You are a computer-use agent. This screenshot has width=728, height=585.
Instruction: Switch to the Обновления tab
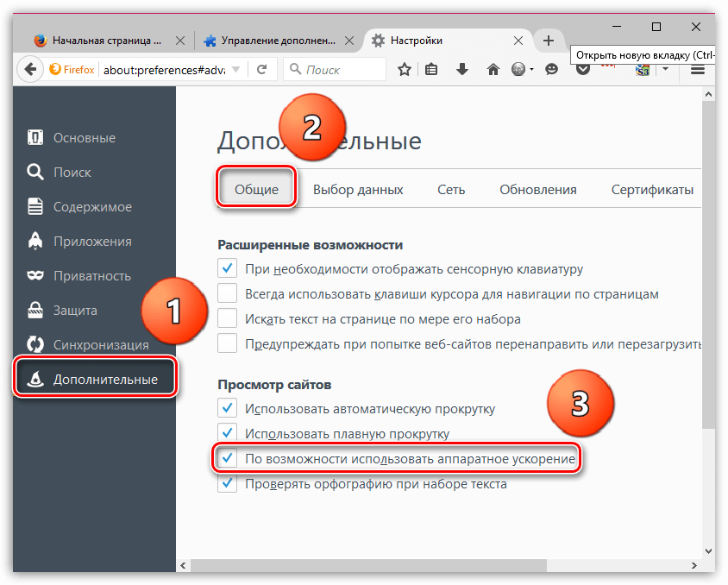tap(537, 190)
